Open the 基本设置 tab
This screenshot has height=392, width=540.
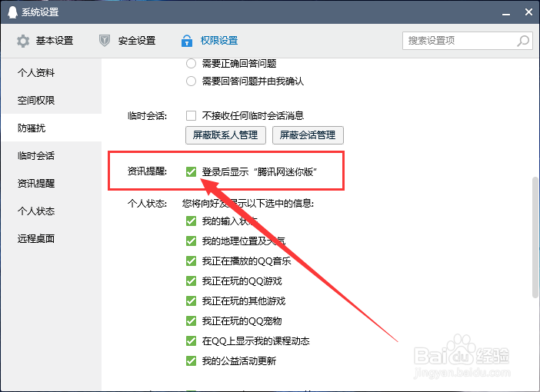point(45,41)
